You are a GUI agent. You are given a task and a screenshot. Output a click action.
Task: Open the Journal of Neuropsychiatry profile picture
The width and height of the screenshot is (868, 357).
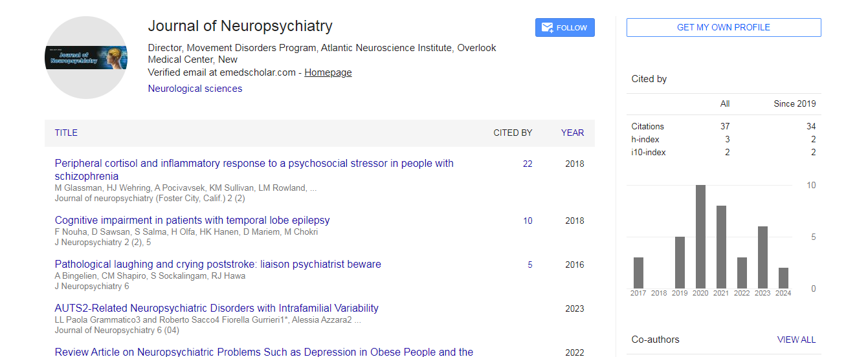pyautogui.click(x=86, y=58)
